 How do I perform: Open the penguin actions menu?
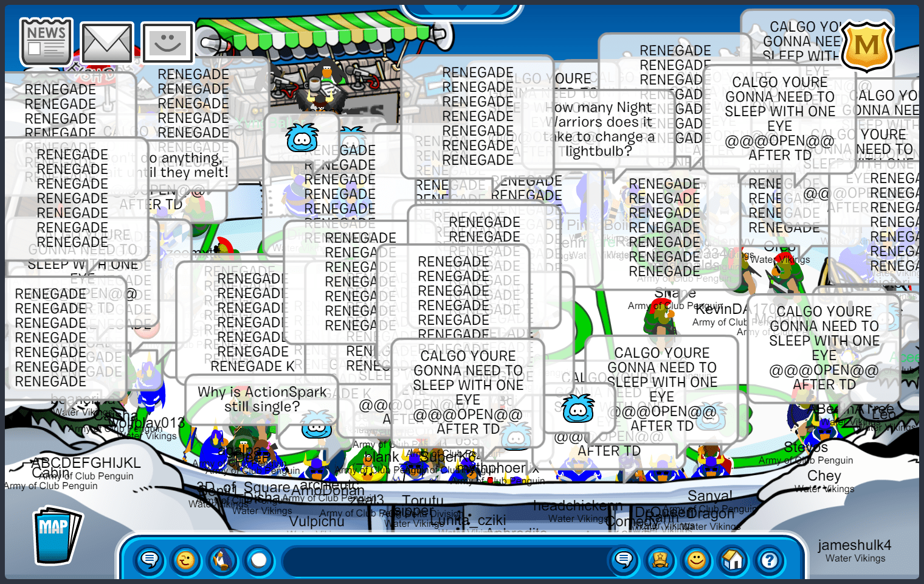pyautogui.click(x=222, y=560)
